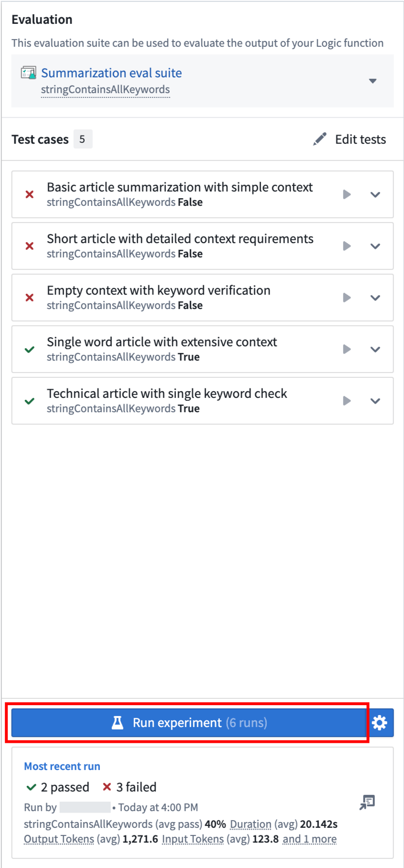Open Most recent run link
This screenshot has width=404, height=868.
[62, 766]
